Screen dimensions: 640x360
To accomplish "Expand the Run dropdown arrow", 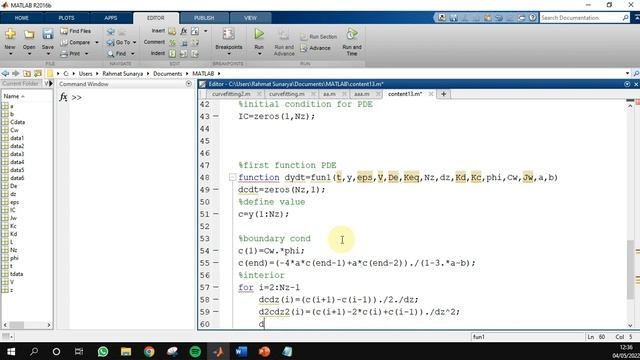I will 259,54.
